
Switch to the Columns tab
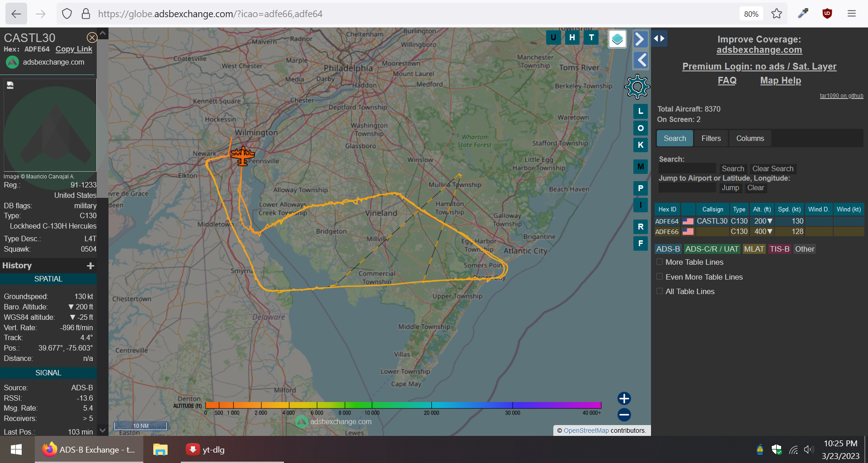coord(750,138)
